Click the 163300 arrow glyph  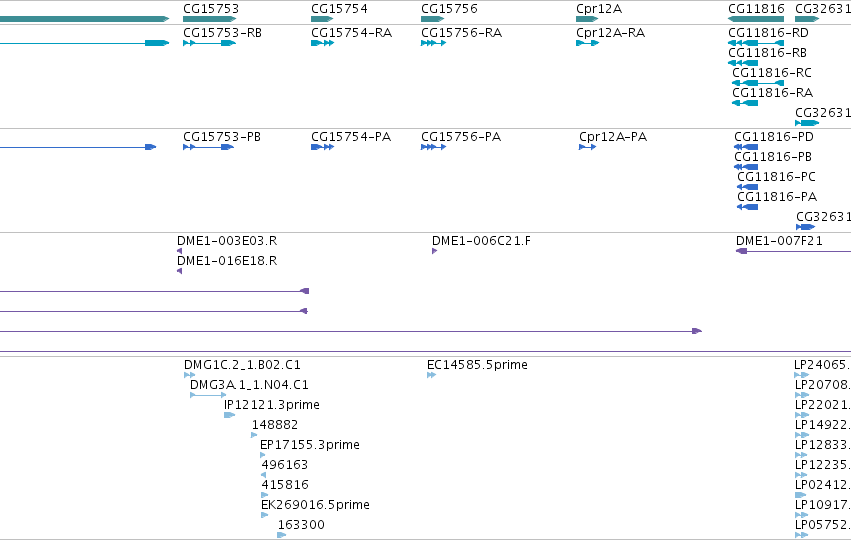coord(282,535)
